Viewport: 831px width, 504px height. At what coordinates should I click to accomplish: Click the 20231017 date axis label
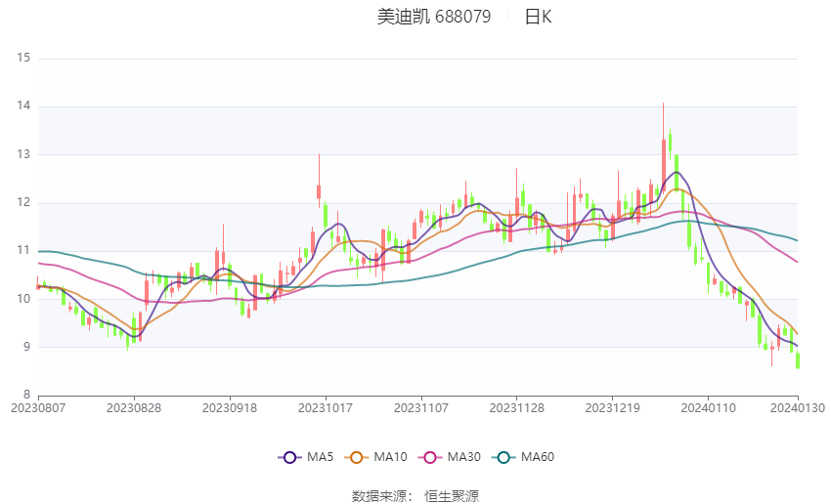pyautogui.click(x=326, y=408)
